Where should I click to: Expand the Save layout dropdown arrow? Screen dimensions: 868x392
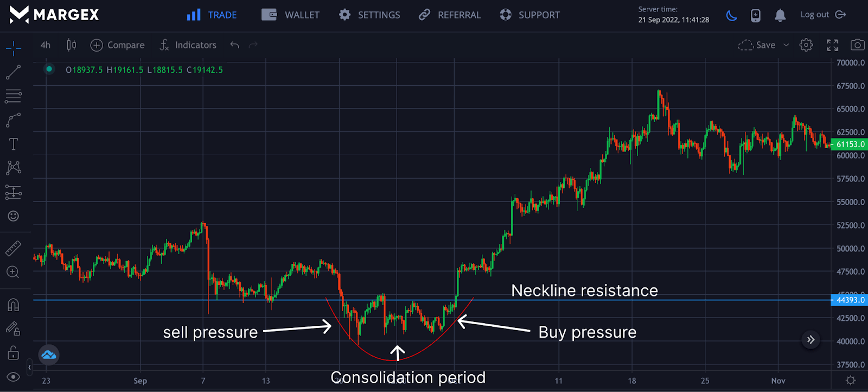pyautogui.click(x=786, y=45)
